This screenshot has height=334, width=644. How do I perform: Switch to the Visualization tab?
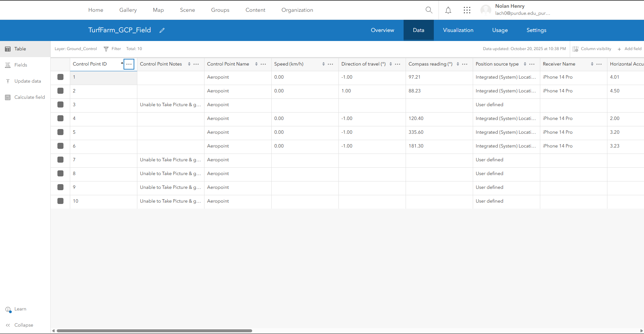coord(458,30)
